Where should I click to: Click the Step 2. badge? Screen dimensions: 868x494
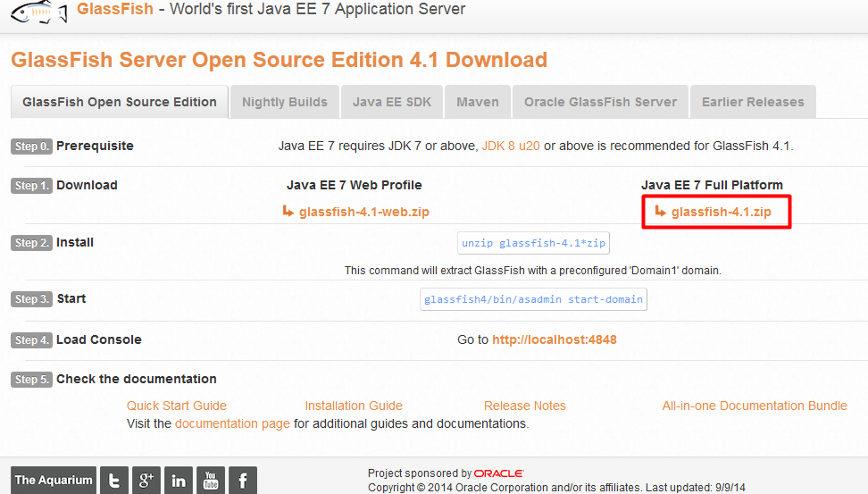click(x=31, y=243)
